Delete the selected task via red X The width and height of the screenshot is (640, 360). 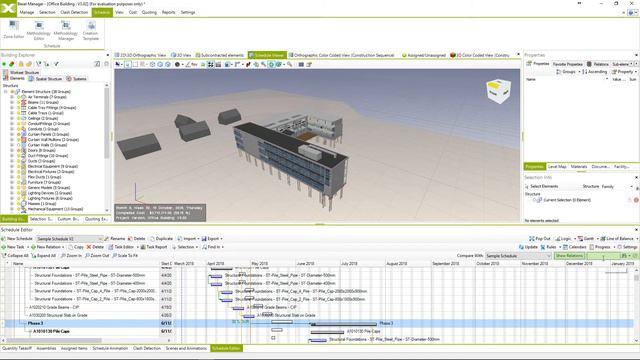tap(95, 247)
